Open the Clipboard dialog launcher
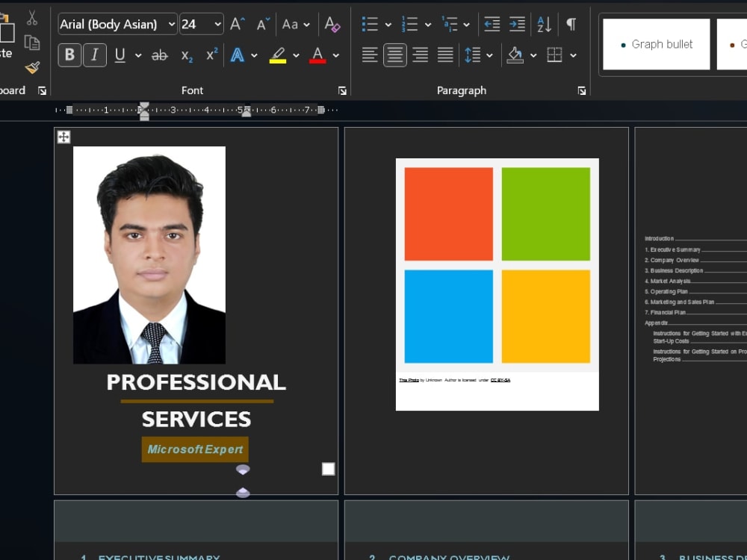 click(x=43, y=90)
